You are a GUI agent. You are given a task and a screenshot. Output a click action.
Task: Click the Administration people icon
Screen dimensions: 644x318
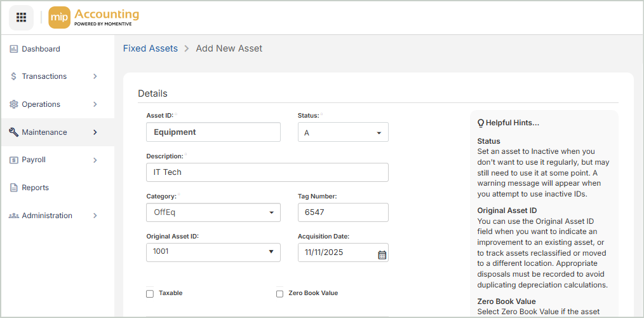click(13, 216)
